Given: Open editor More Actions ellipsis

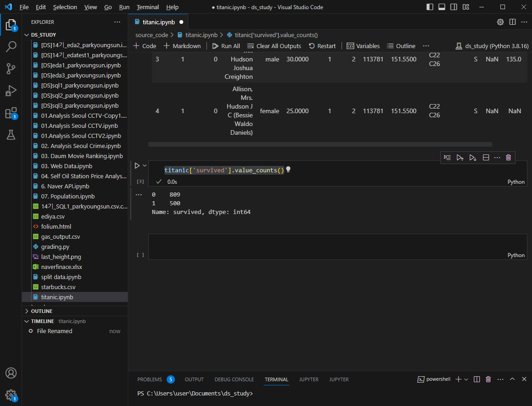Looking at the screenshot, I should [x=524, y=22].
